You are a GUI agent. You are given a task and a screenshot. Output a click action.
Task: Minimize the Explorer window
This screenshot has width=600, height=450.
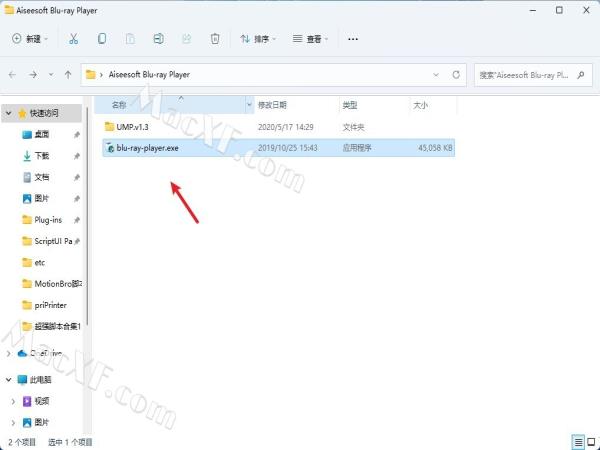pos(533,10)
